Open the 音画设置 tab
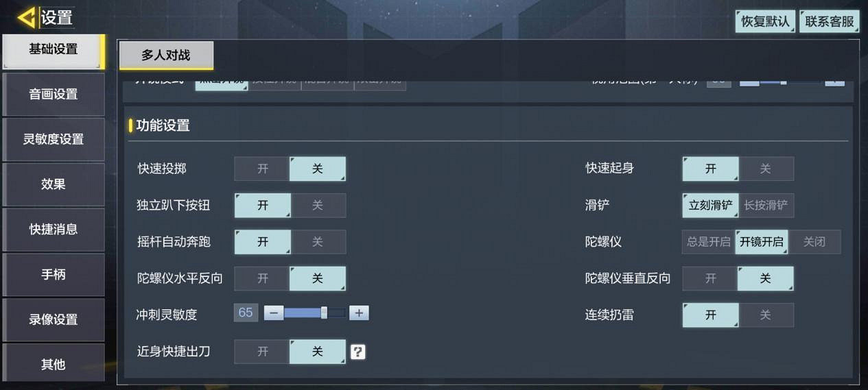This screenshot has height=390, width=868. pos(54,95)
